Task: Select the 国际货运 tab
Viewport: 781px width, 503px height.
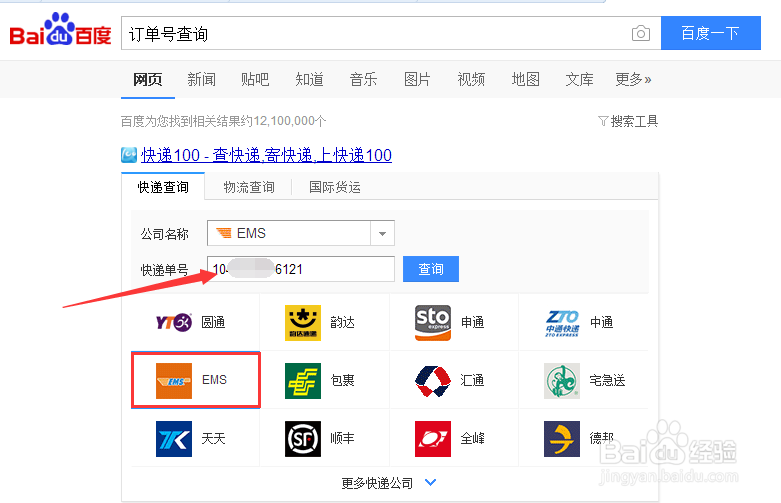Action: tap(335, 187)
